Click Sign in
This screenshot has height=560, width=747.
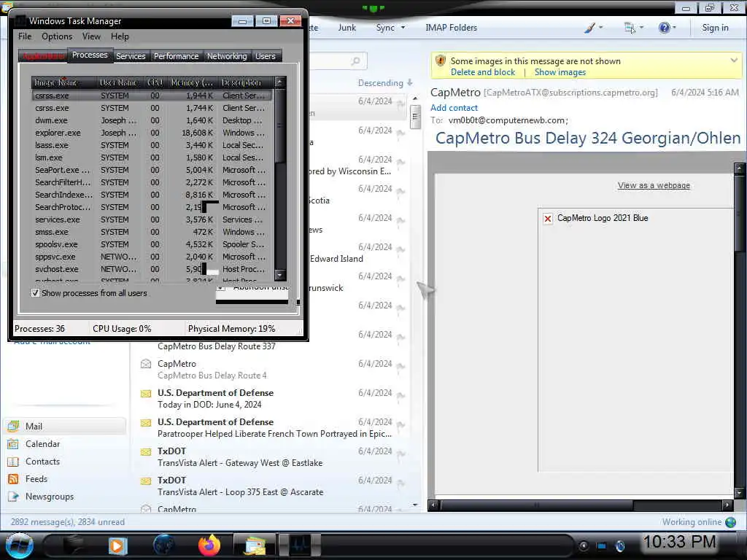715,28
